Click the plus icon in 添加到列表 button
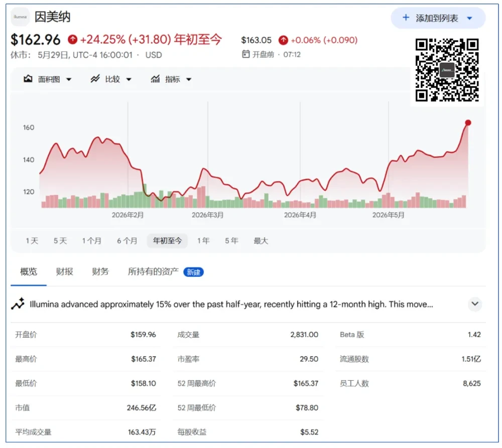Screen dimensions: 502x448 [406, 18]
